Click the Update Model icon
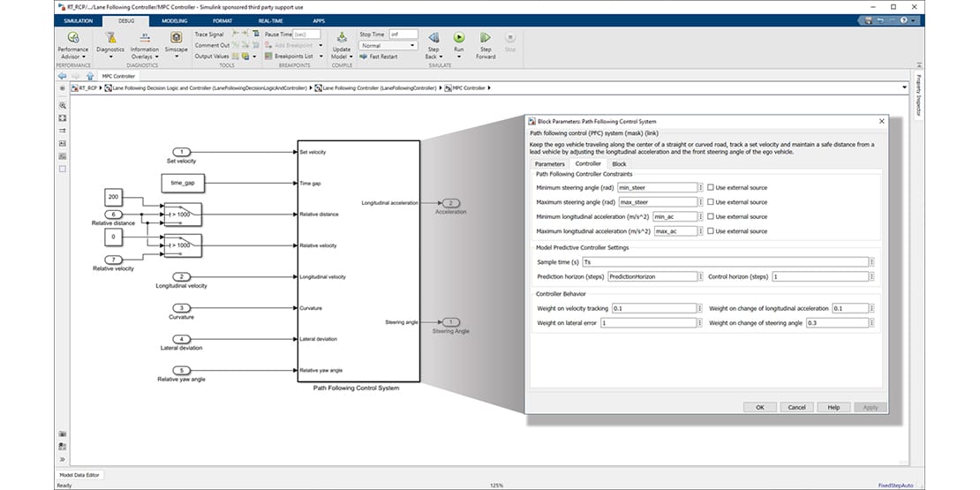980x490 pixels. [x=341, y=39]
